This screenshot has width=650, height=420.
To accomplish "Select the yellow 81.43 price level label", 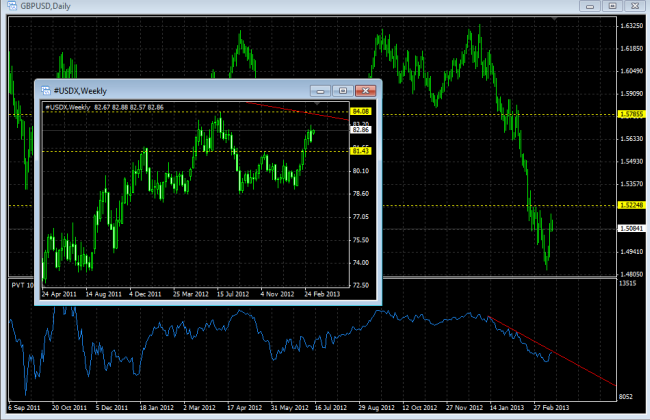I will click(361, 151).
